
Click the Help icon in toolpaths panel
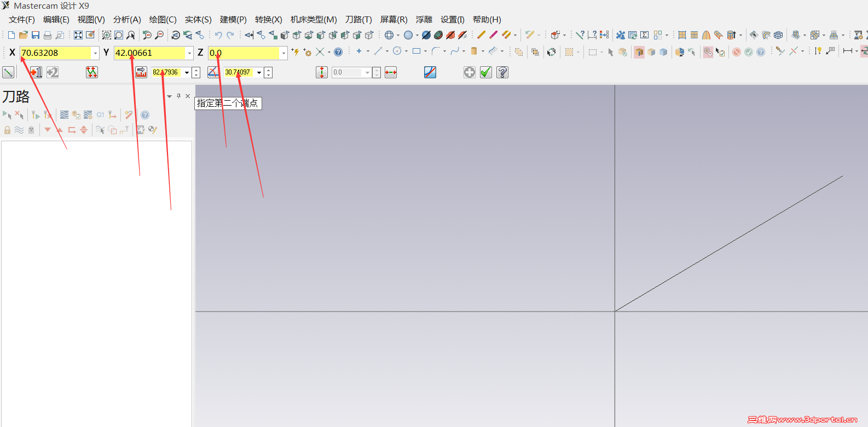(145, 115)
